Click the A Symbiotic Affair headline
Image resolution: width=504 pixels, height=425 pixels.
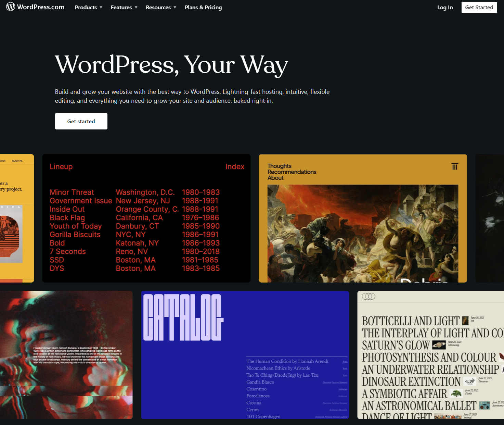click(404, 394)
